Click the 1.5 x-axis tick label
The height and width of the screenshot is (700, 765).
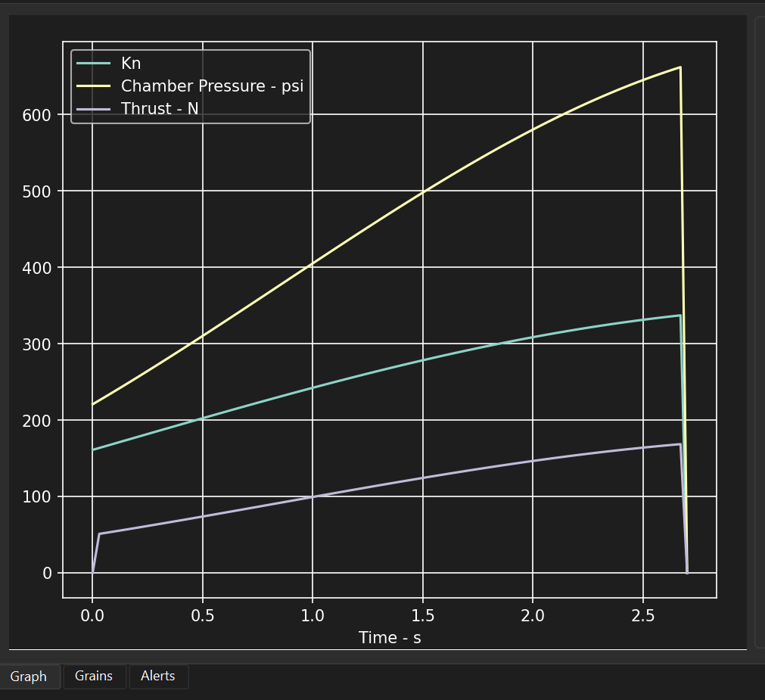(422, 615)
